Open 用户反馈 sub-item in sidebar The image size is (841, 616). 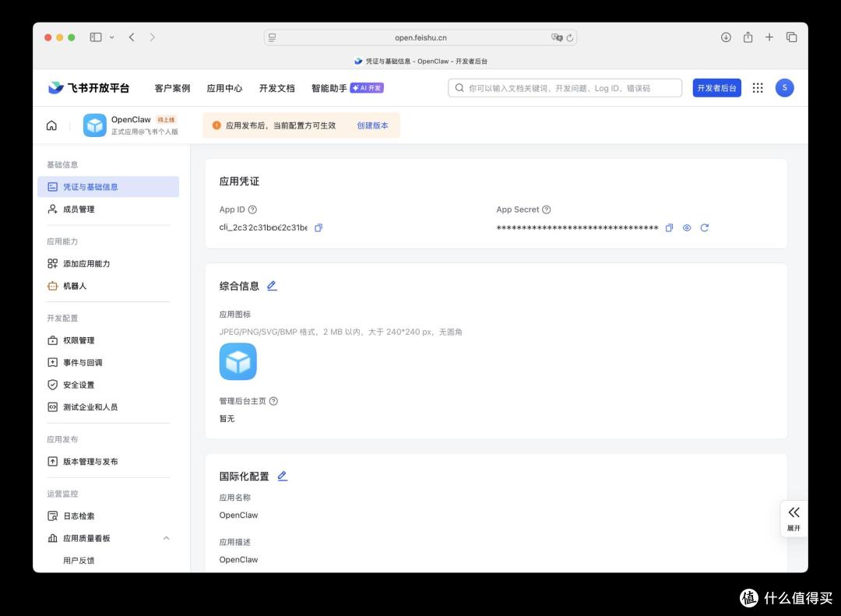(79, 560)
